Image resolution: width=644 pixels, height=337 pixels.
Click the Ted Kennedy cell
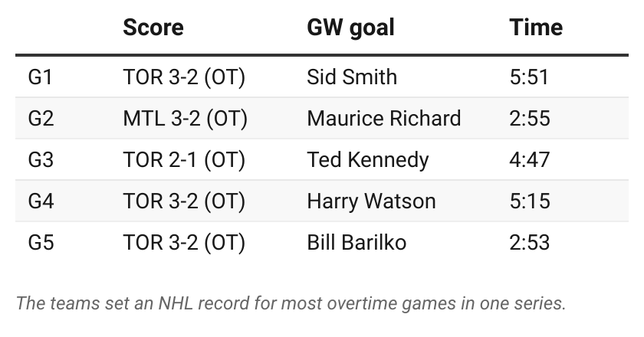click(x=368, y=160)
